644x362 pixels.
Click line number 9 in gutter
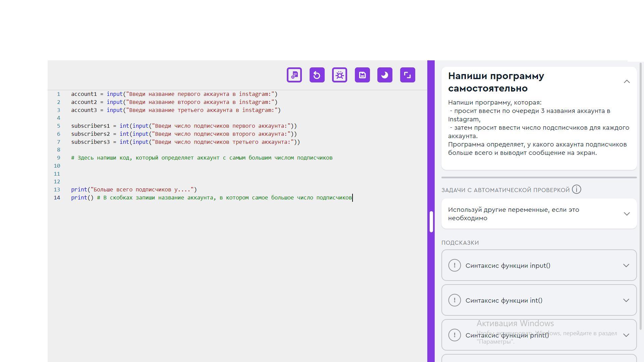(58, 158)
